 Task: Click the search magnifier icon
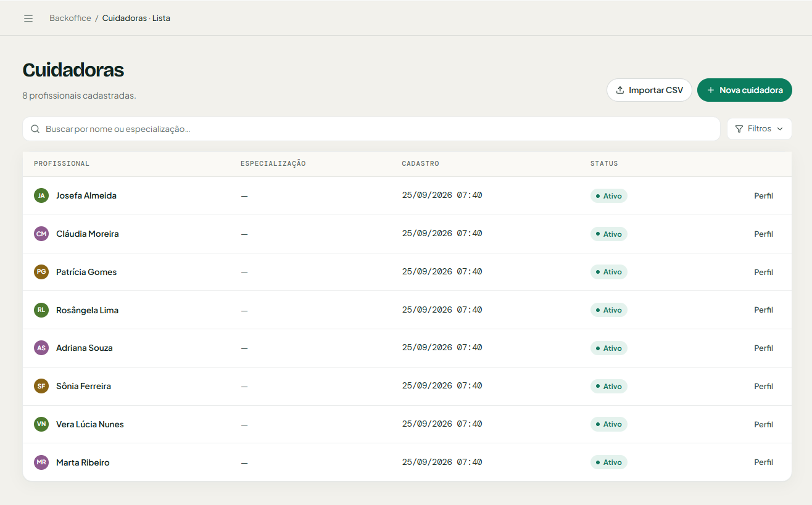(x=36, y=129)
